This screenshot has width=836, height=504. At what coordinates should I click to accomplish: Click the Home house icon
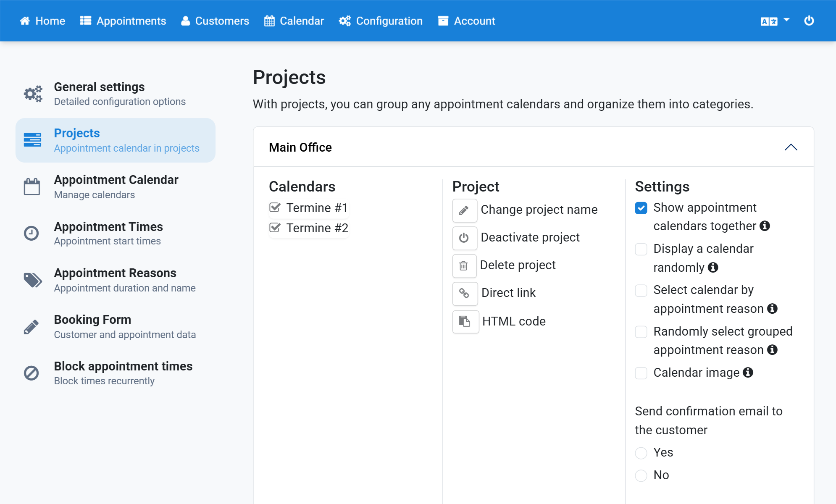25,21
